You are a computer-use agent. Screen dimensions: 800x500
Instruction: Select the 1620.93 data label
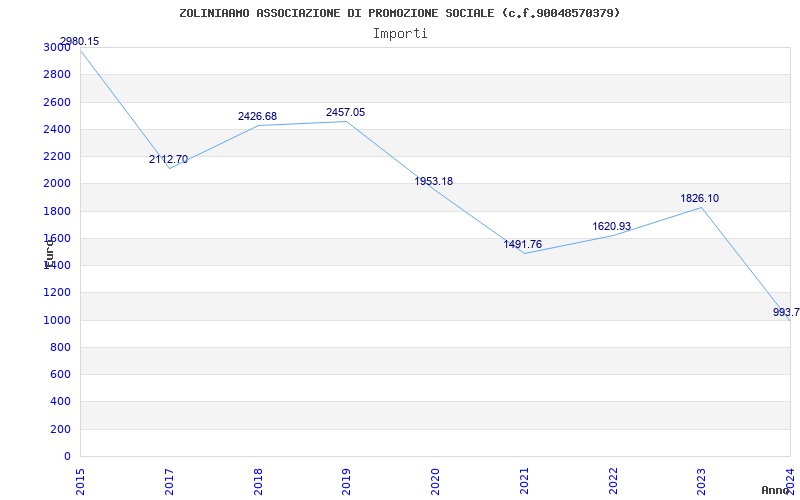[611, 226]
